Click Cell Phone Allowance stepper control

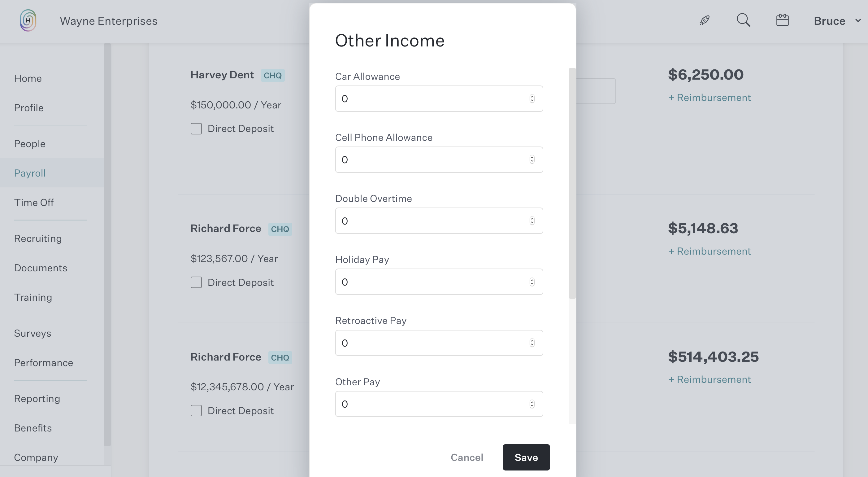click(x=532, y=160)
